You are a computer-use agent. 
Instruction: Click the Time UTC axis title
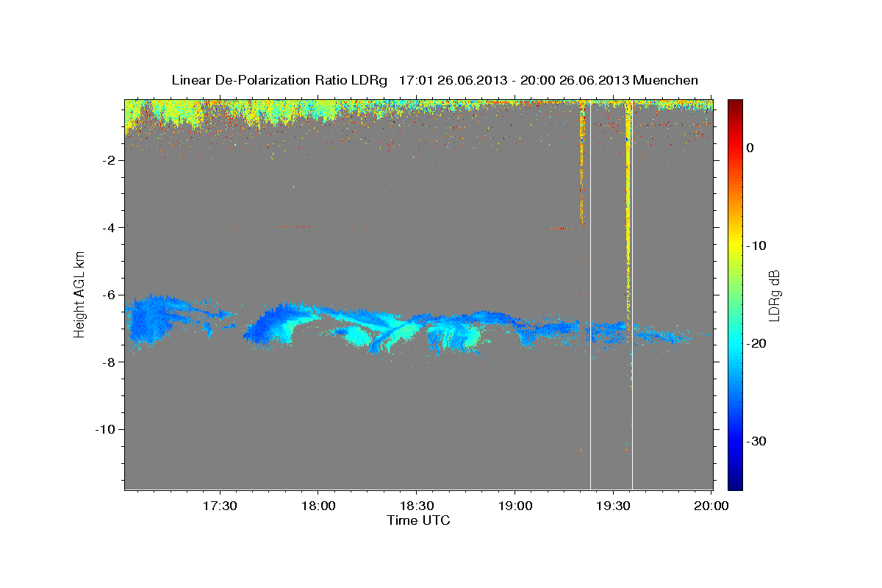pos(418,520)
